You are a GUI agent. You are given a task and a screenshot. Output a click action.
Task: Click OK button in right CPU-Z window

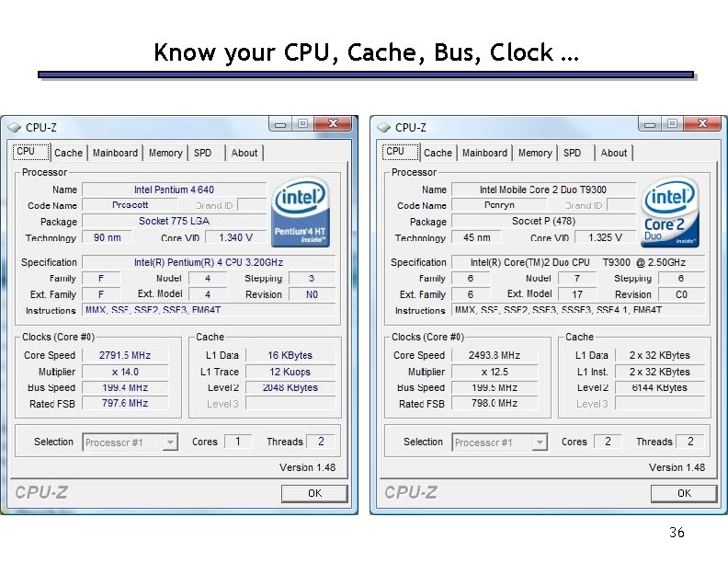(x=684, y=493)
